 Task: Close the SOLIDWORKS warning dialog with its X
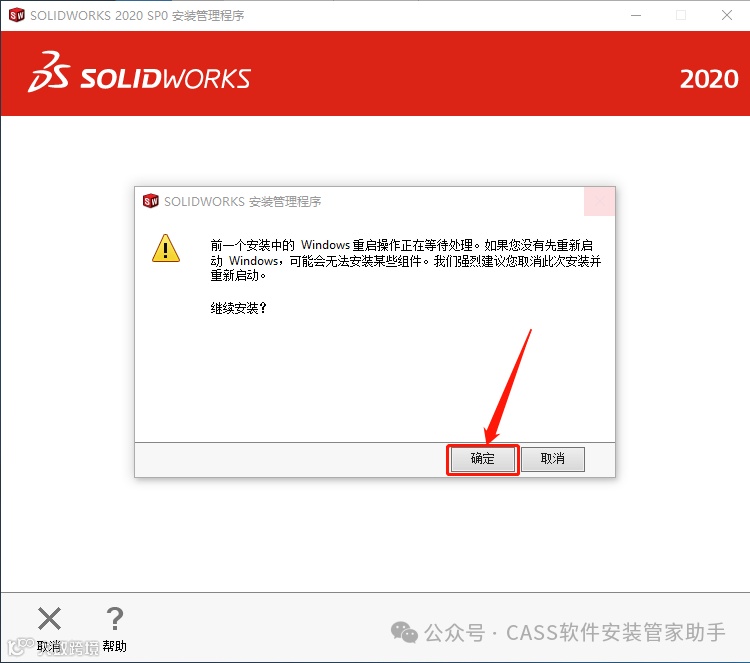pyautogui.click(x=599, y=201)
